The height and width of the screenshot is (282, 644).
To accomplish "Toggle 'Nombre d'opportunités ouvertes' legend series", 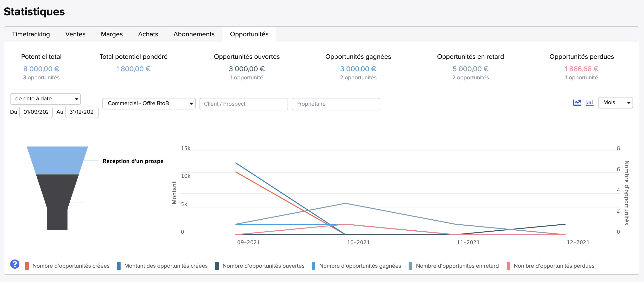I will (x=263, y=266).
